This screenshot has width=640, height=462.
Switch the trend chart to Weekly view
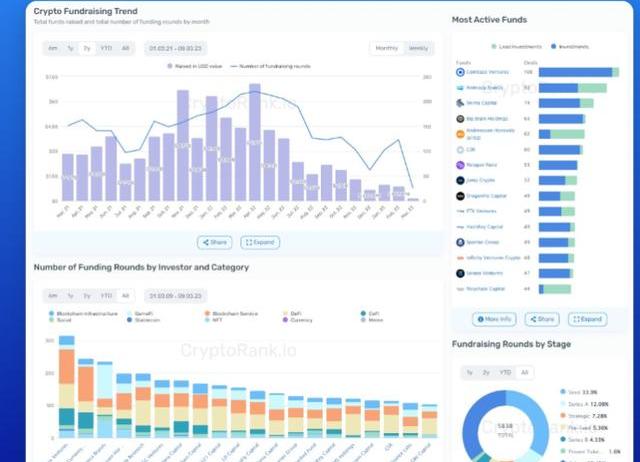point(419,48)
